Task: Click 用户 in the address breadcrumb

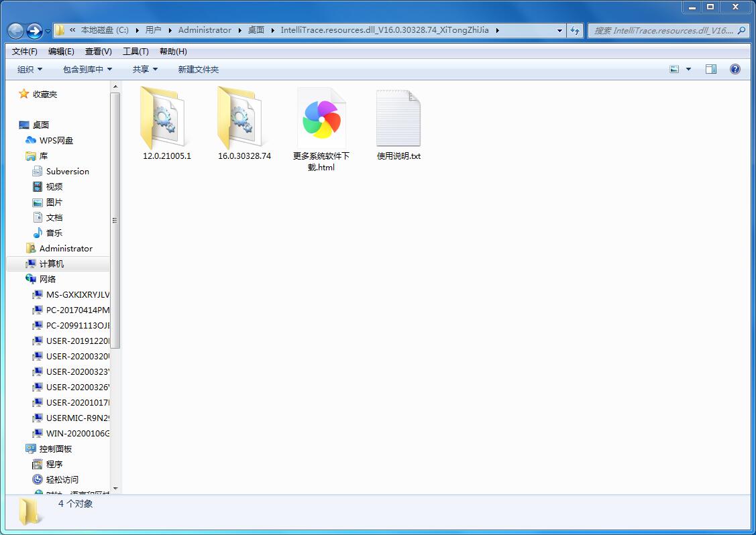Action: pos(154,30)
